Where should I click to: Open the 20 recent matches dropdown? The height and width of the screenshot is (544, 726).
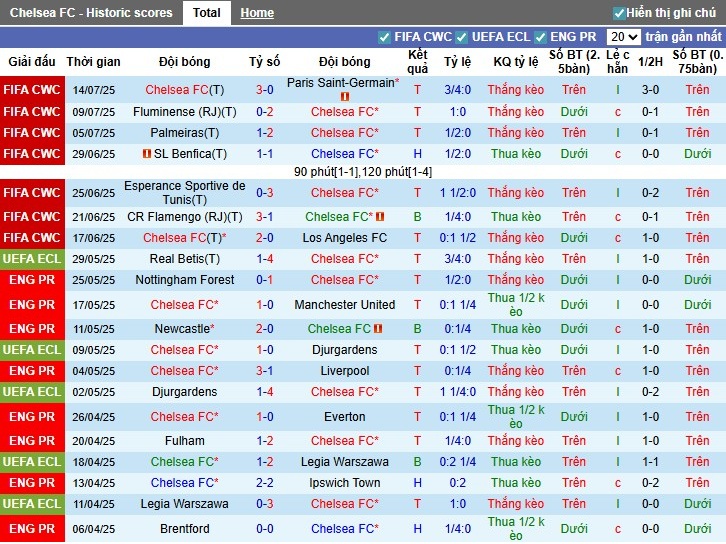pyautogui.click(x=623, y=37)
